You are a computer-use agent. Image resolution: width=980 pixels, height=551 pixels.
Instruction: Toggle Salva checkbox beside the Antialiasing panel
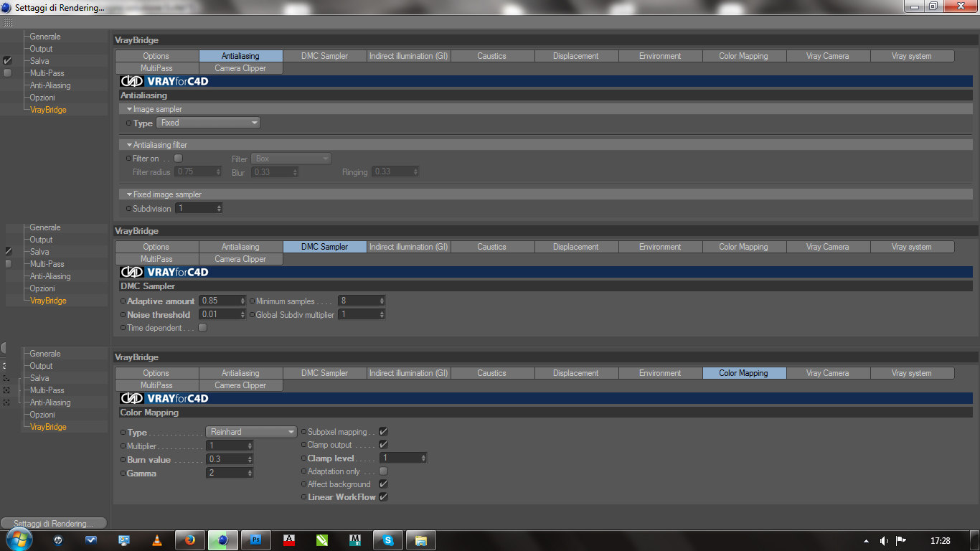click(8, 61)
